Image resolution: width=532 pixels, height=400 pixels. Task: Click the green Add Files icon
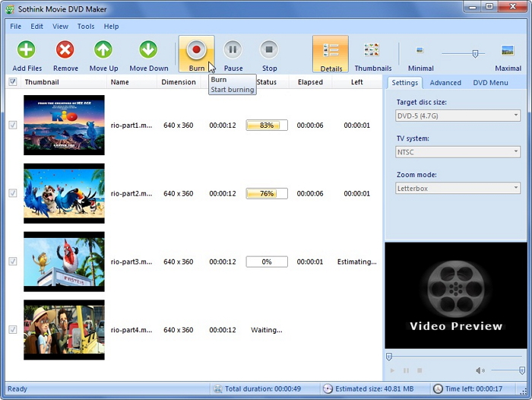point(27,50)
